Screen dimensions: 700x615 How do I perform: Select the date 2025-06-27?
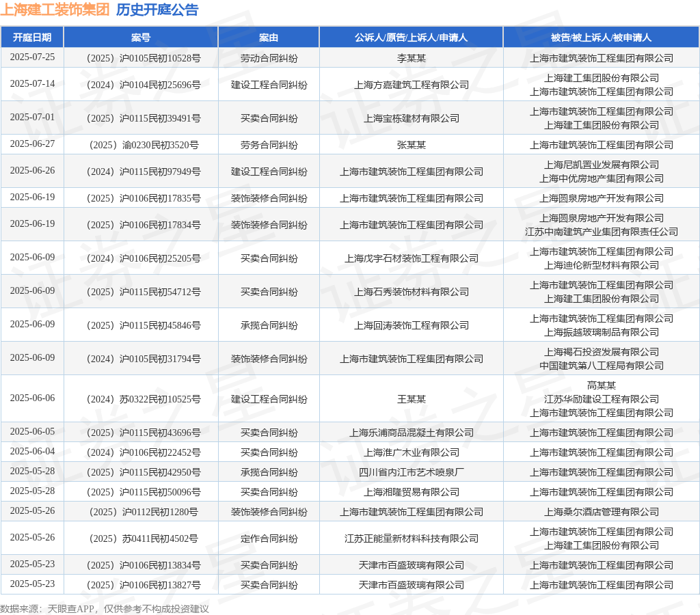(x=32, y=144)
